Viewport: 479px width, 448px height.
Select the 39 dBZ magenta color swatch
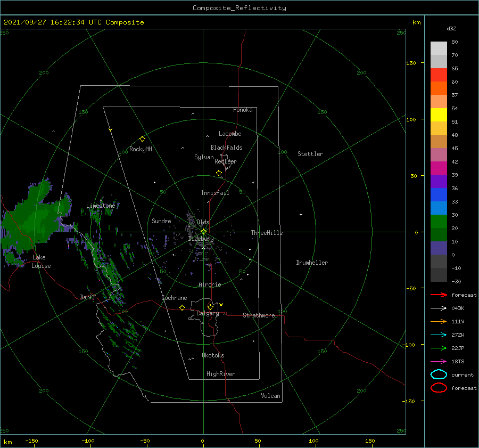(x=439, y=168)
